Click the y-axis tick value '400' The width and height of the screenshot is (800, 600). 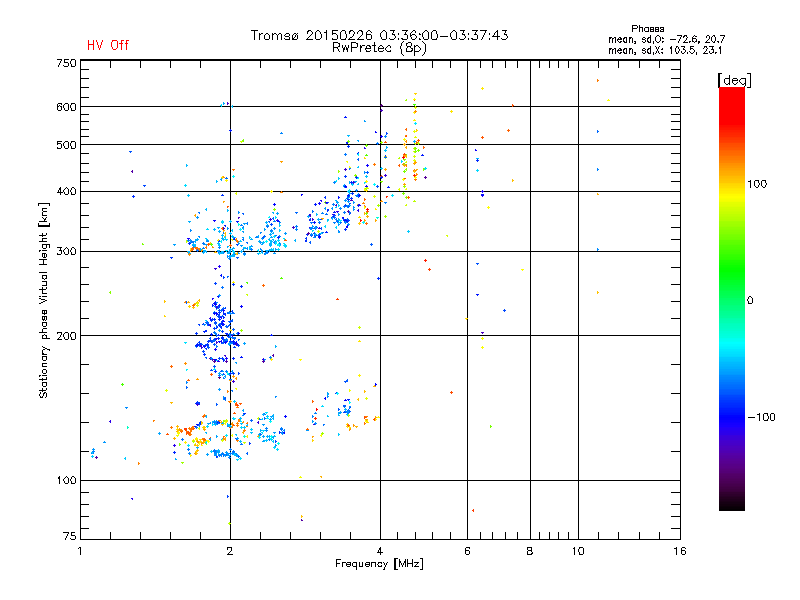pos(66,192)
